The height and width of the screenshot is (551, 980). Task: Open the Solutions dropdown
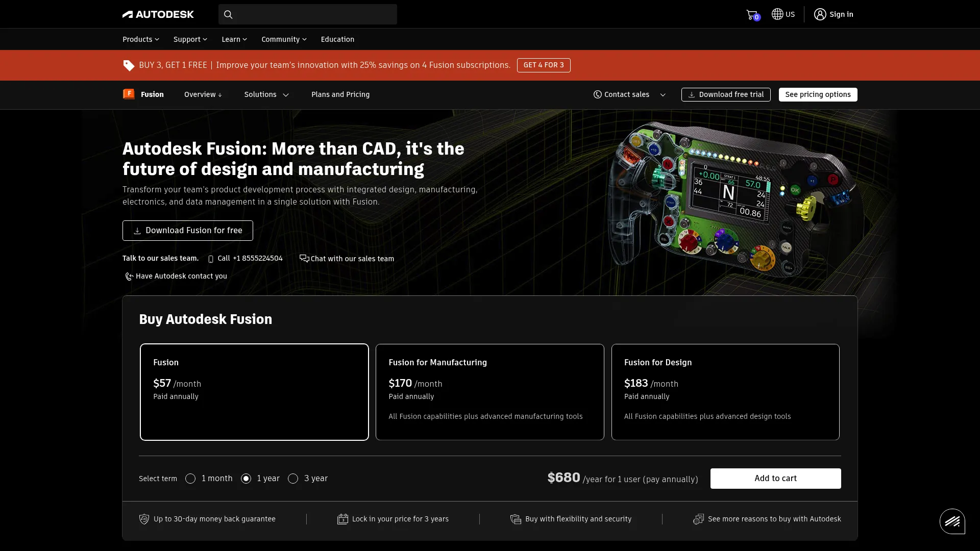(266, 94)
